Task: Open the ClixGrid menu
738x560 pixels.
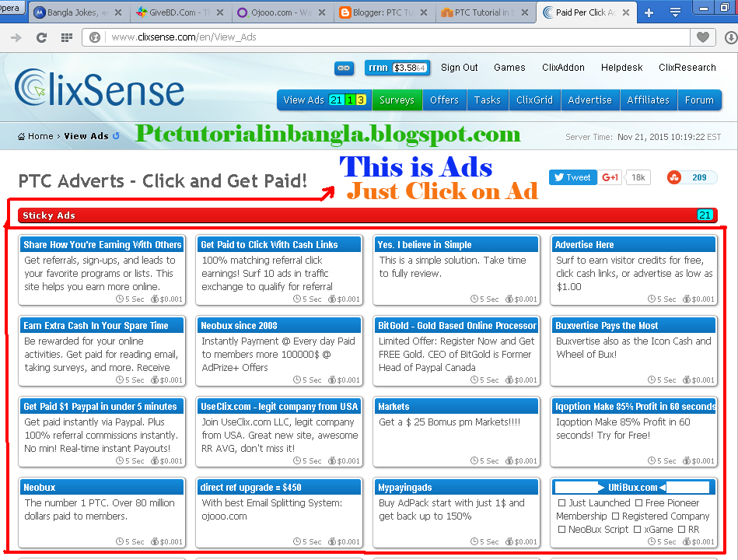Action: 535,100
